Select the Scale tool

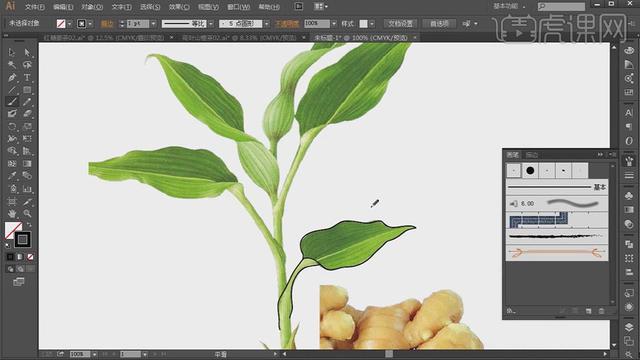click(27, 127)
